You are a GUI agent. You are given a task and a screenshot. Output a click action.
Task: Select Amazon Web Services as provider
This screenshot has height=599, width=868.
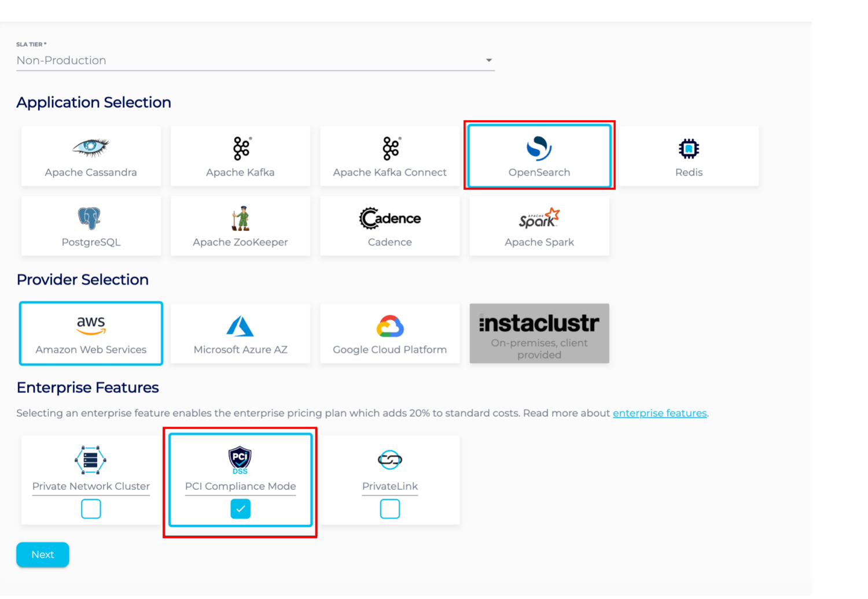91,333
